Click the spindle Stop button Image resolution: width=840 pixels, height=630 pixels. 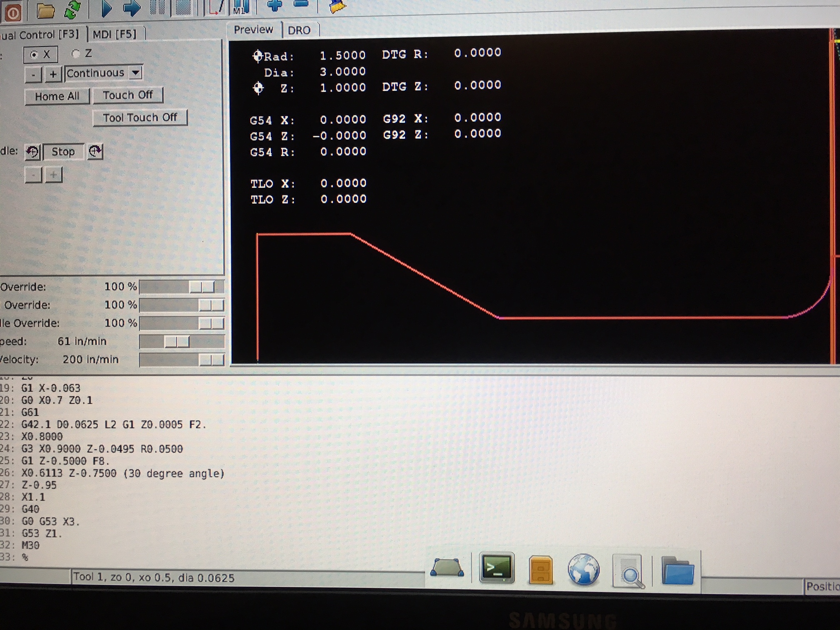coord(63,151)
